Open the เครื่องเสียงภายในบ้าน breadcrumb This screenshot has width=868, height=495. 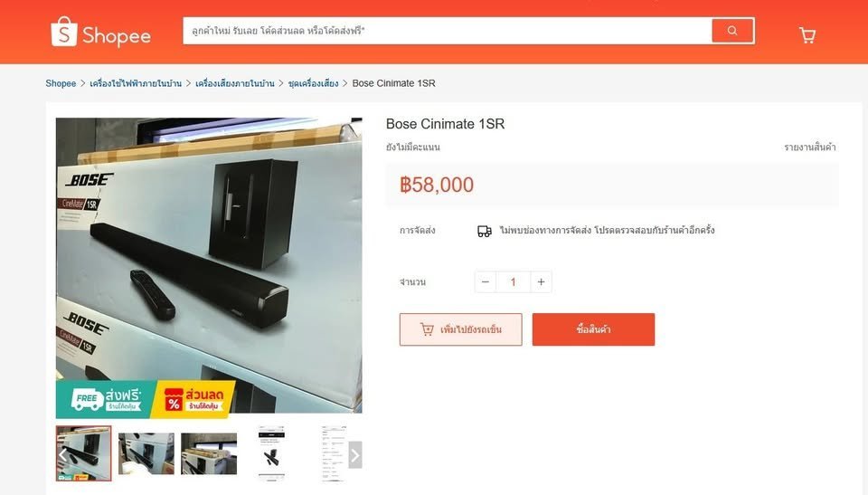click(x=235, y=83)
